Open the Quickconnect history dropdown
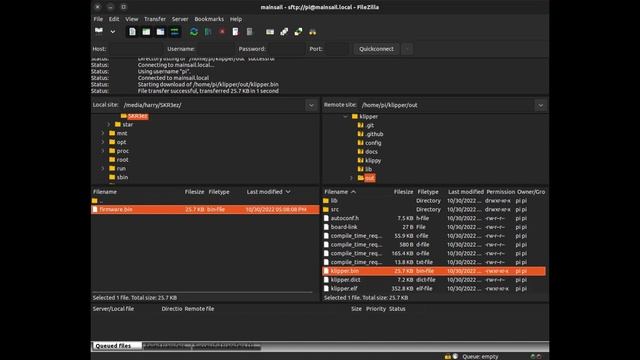 click(x=407, y=49)
